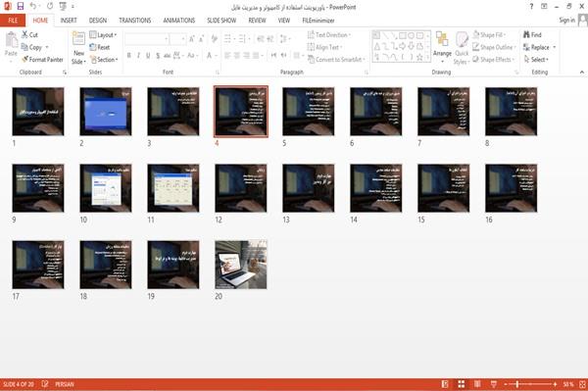This screenshot has width=588, height=391.
Task: Open Convert to SmartArt
Action: coord(336,59)
